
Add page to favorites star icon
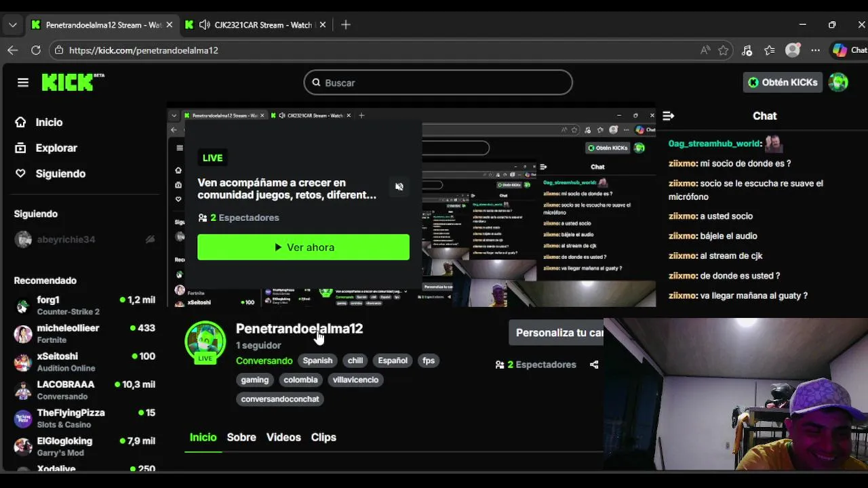(724, 50)
